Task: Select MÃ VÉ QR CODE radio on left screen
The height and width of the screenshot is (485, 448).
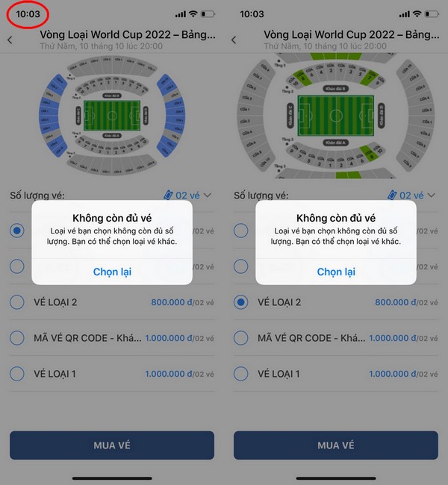Action: coord(17,338)
